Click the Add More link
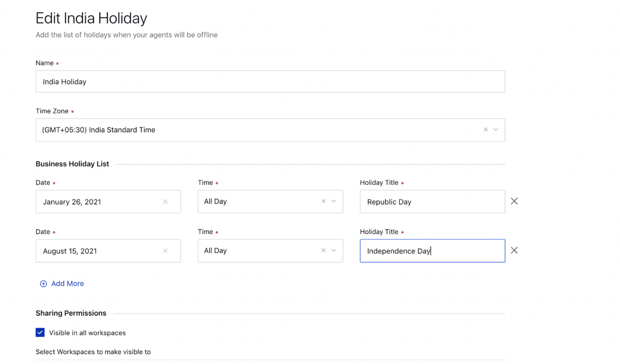This screenshot has height=364, width=620. click(67, 284)
